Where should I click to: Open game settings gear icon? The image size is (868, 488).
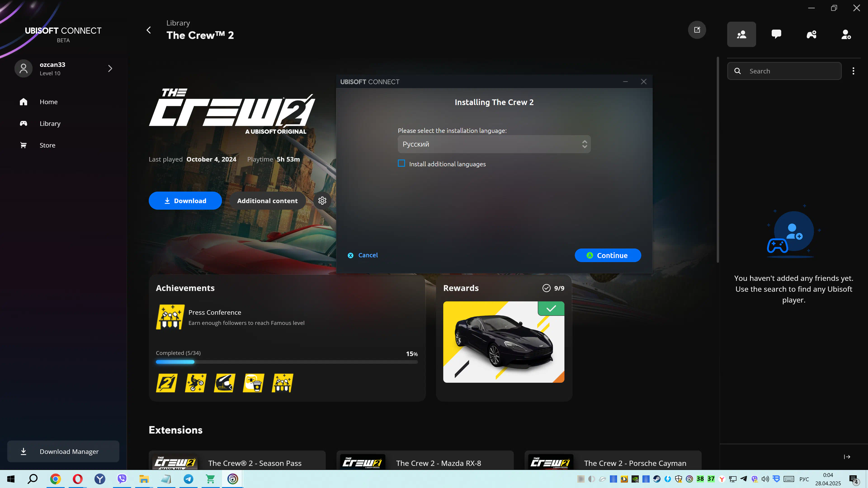[x=322, y=201]
